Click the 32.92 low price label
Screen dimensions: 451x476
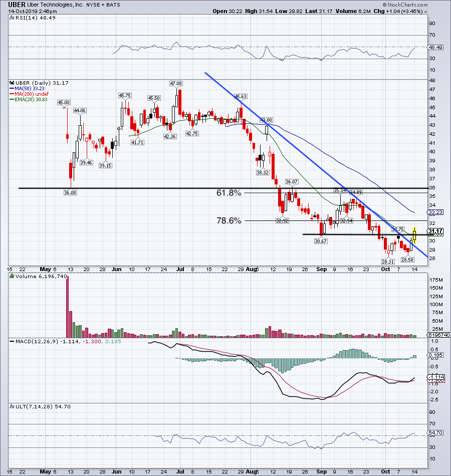point(282,220)
